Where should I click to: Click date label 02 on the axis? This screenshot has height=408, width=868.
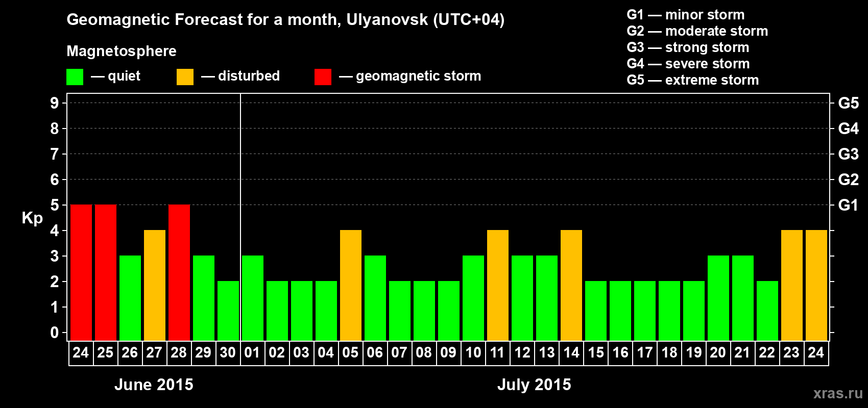coord(277,352)
